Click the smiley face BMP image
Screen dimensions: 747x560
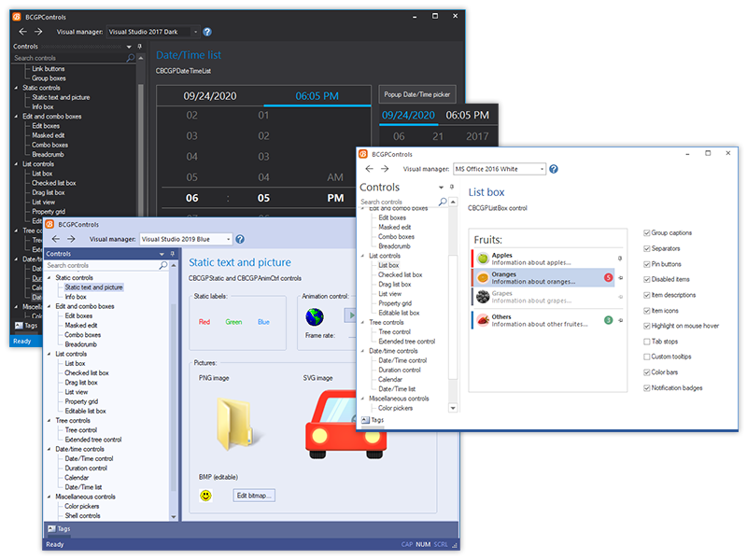coord(205,495)
